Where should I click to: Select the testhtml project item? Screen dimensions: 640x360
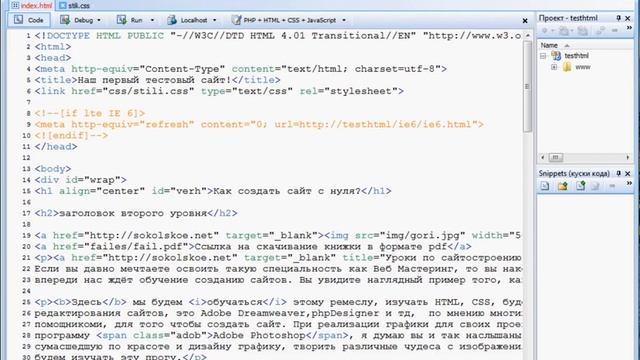pyautogui.click(x=577, y=56)
